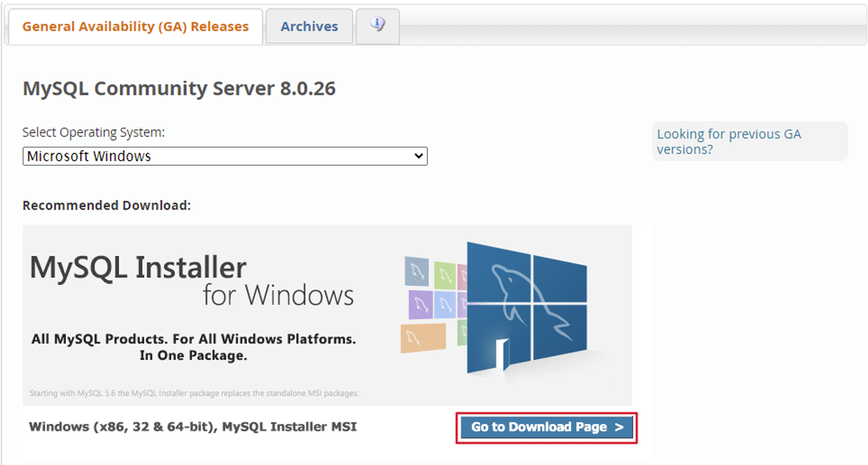
Task: Click the Windows (x86, 32 & 64-bit) installer text
Action: click(x=193, y=426)
